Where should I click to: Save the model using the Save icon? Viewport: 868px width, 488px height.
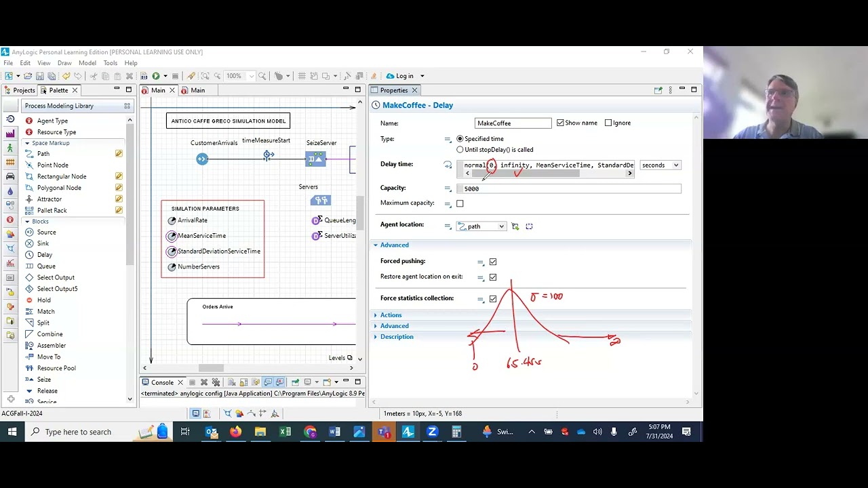point(40,76)
